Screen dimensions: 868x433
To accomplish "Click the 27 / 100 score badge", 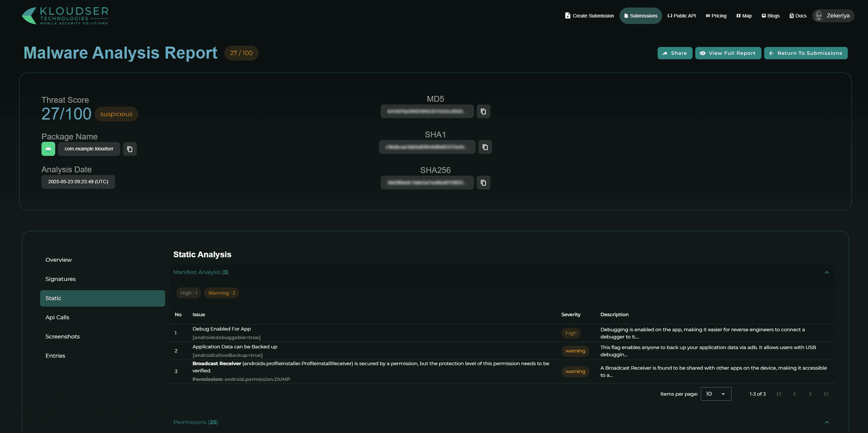I will click(241, 53).
